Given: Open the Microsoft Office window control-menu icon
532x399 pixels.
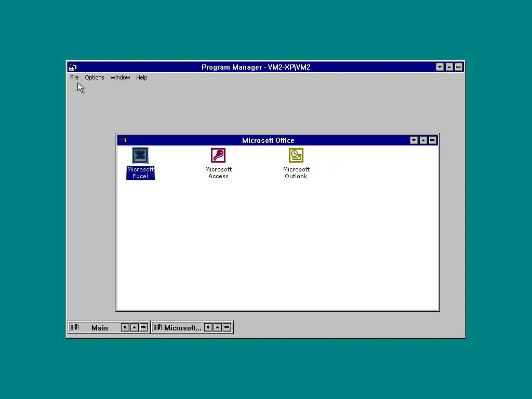Looking at the screenshot, I should (123, 140).
